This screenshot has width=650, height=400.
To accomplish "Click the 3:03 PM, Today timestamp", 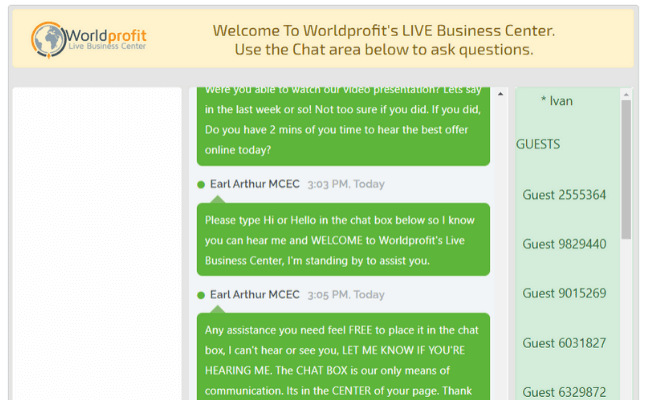I will click(x=346, y=184).
